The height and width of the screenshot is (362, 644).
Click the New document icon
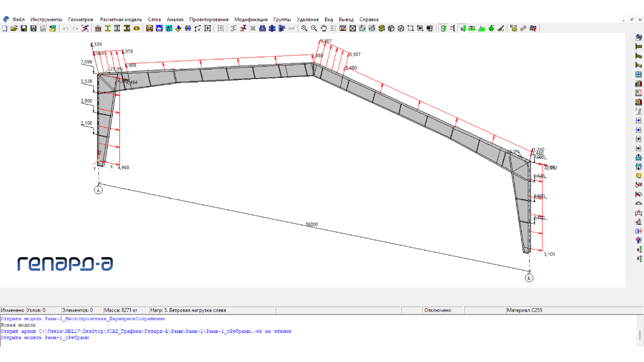[x=5, y=29]
